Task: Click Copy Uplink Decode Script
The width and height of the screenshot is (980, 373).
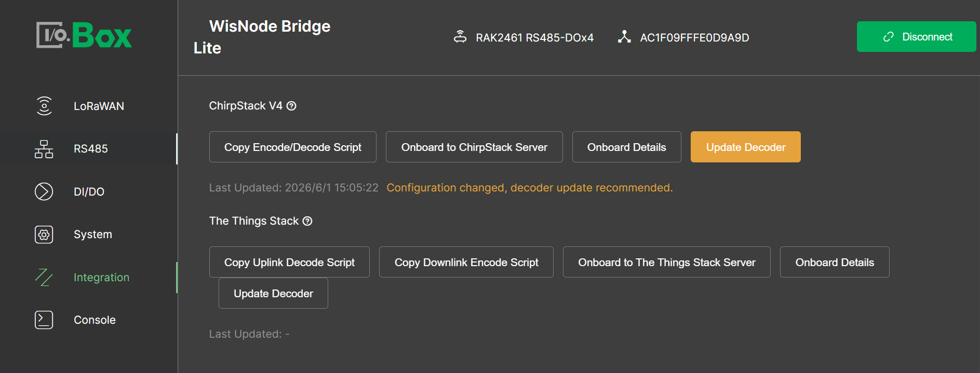Action: coord(289,262)
